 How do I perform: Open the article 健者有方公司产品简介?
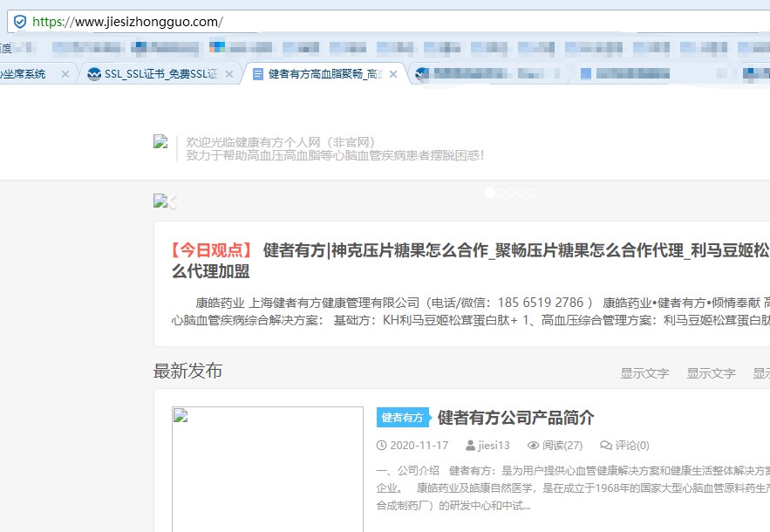tap(514, 418)
